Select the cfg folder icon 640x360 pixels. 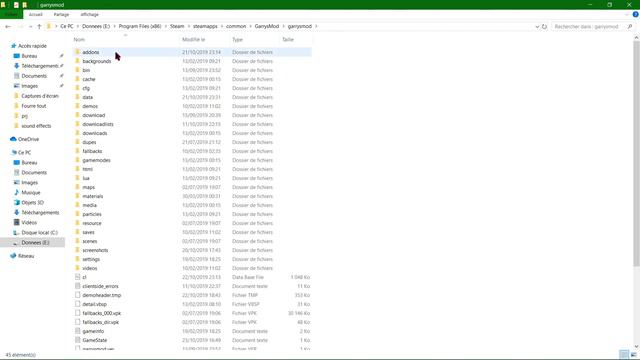[77, 88]
